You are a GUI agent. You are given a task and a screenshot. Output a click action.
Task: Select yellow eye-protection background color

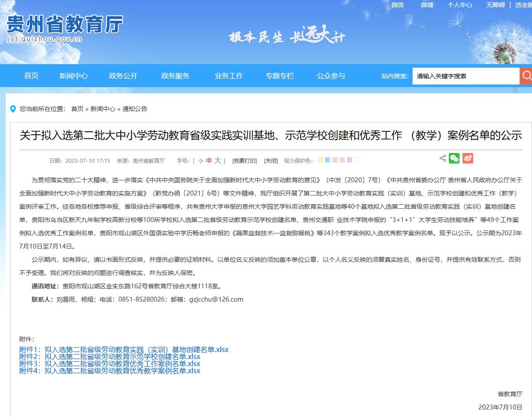tap(320, 160)
